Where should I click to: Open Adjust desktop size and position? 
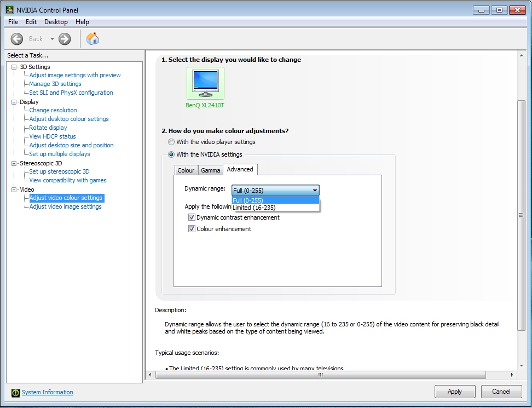point(71,145)
